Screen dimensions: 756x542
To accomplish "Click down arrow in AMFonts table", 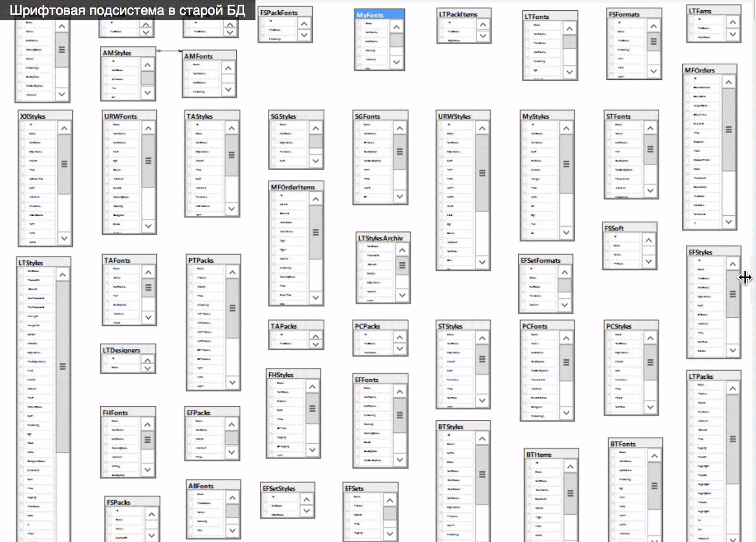I will 228,89.
